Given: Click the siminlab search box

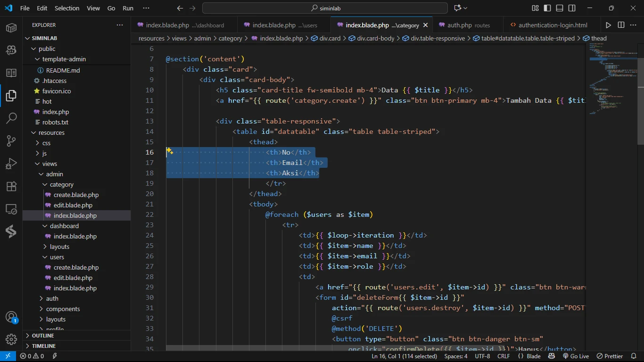Looking at the screenshot, I should click(325, 8).
